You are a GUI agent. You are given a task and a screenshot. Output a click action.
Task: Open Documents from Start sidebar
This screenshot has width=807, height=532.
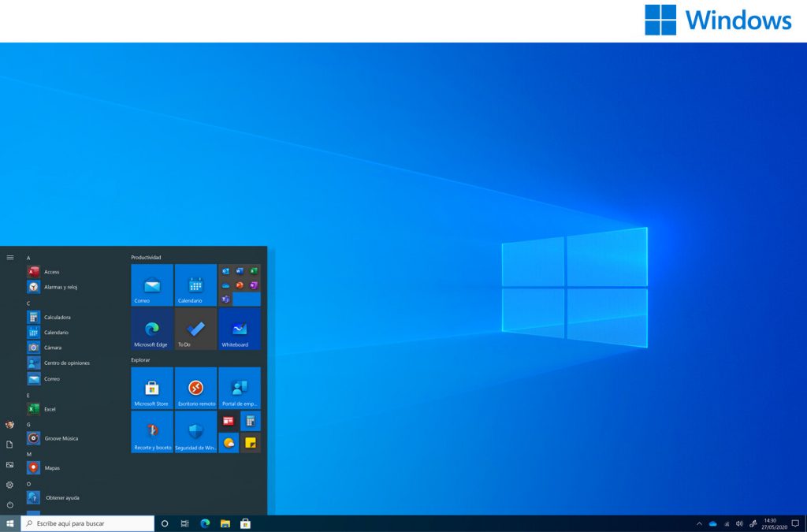tap(9, 445)
